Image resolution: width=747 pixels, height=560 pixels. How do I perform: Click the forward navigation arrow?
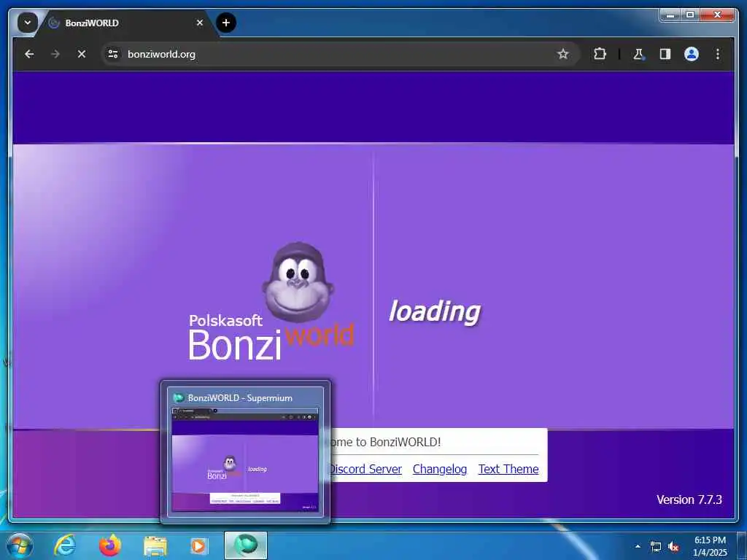tap(55, 54)
